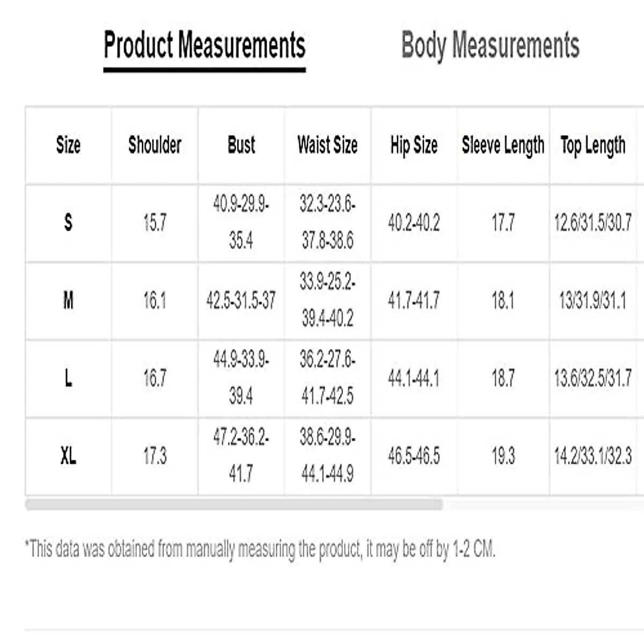Click bust value 42.5-31.5-37

pyautogui.click(x=241, y=301)
